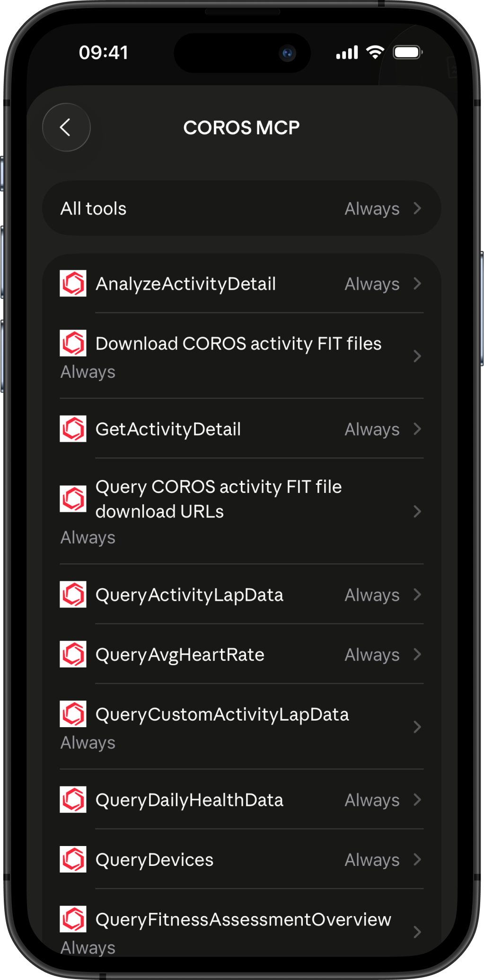Click COROS icon next to QueryCustomActivityLapData
Viewport: 484px width, 980px height.
(x=73, y=714)
